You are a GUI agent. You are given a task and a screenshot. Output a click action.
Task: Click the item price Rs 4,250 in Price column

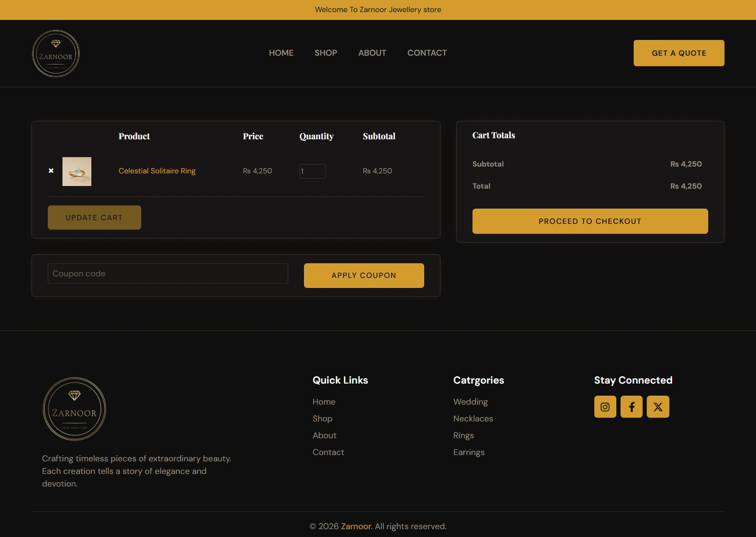[x=258, y=171]
